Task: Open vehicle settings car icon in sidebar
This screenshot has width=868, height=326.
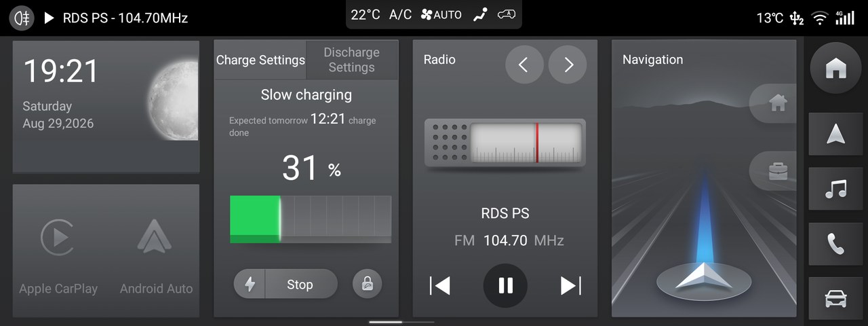Action: [x=835, y=298]
